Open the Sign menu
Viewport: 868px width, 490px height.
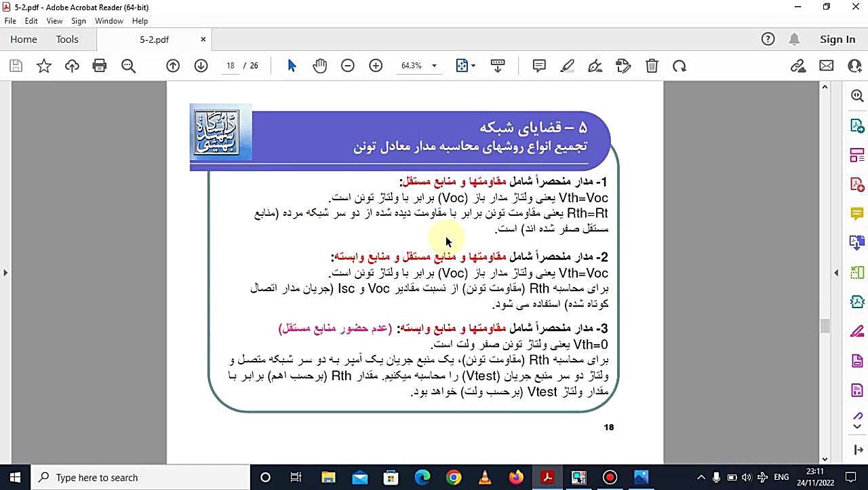pyautogui.click(x=79, y=21)
